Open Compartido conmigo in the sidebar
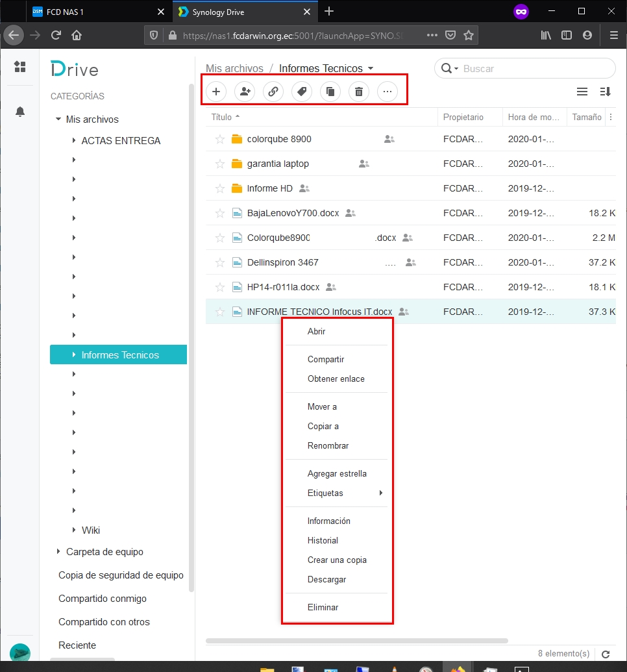Viewport: 627px width, 672px height. 103,598
